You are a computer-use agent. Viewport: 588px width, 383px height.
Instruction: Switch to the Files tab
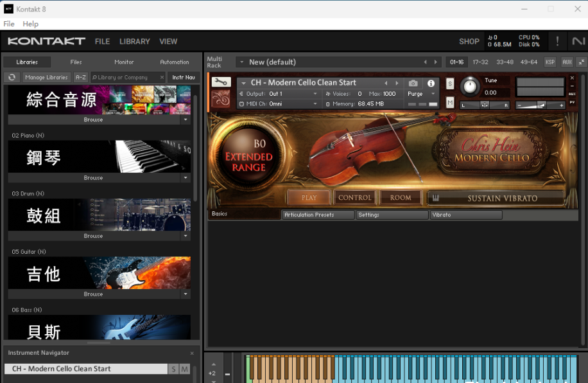click(76, 62)
